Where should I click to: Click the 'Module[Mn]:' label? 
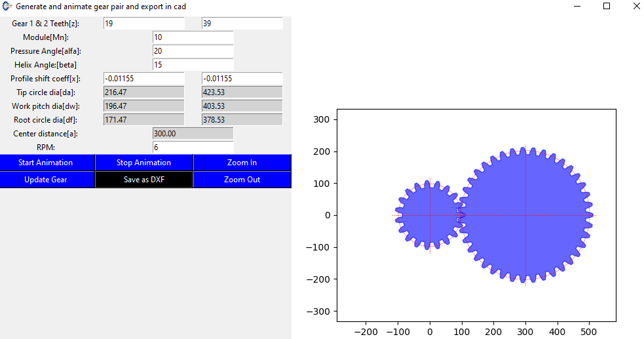click(x=46, y=37)
